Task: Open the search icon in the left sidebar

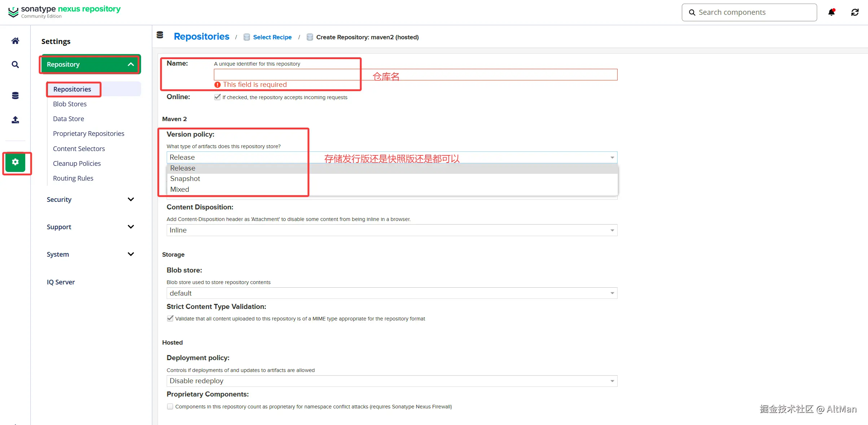Action: pyautogui.click(x=15, y=65)
